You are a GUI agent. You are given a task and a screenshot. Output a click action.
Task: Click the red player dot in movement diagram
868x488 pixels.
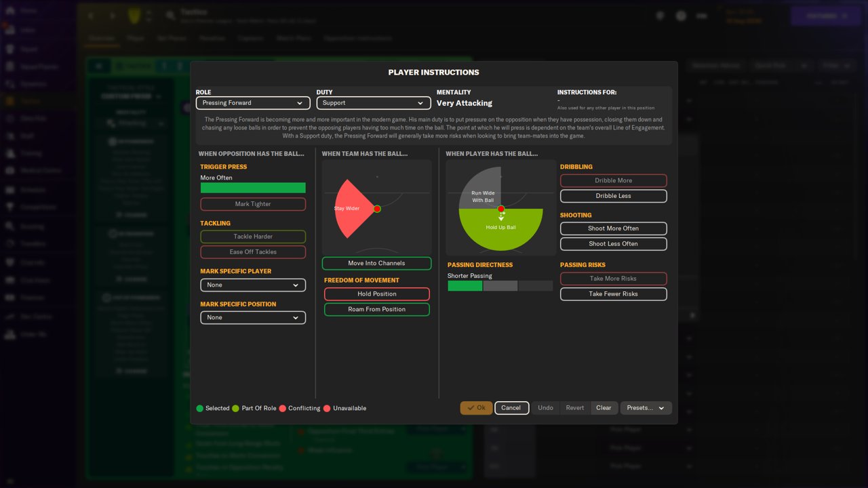click(377, 209)
